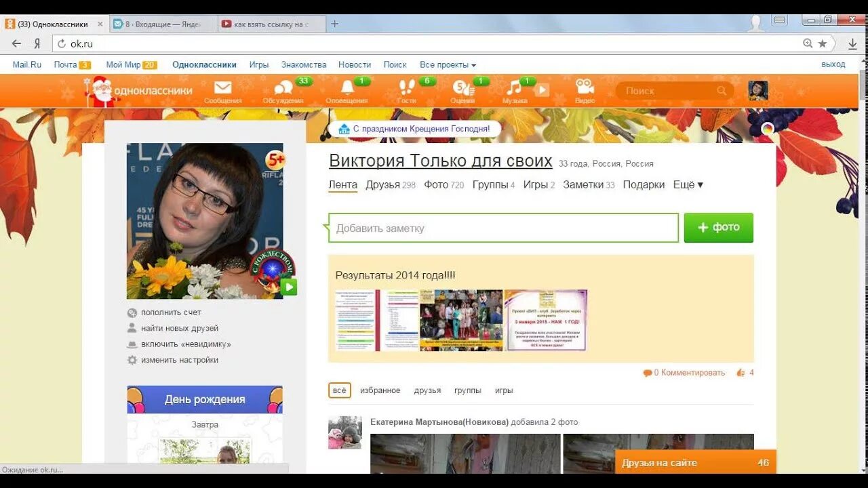Expand Все проекты dropdown
Image resolution: width=868 pixels, height=488 pixels.
click(448, 64)
